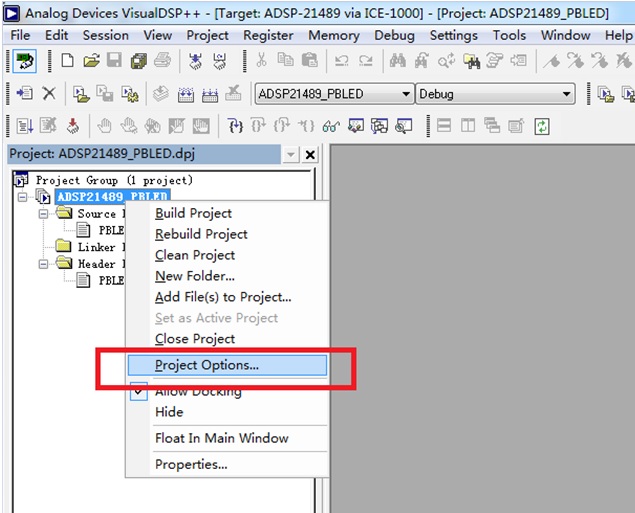
Task: Click the green Refresh windows icon
Action: click(x=542, y=126)
